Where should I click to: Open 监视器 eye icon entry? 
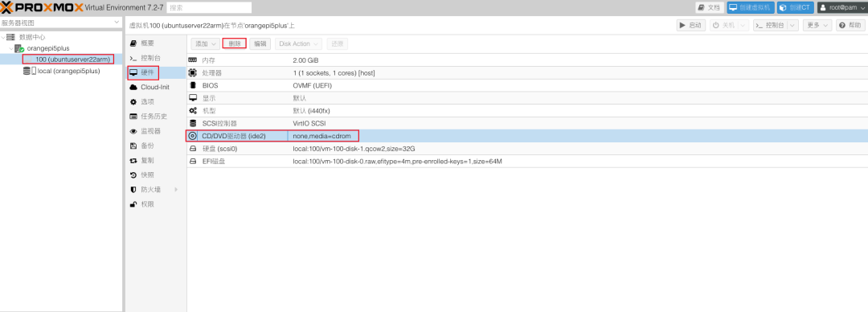click(x=133, y=131)
